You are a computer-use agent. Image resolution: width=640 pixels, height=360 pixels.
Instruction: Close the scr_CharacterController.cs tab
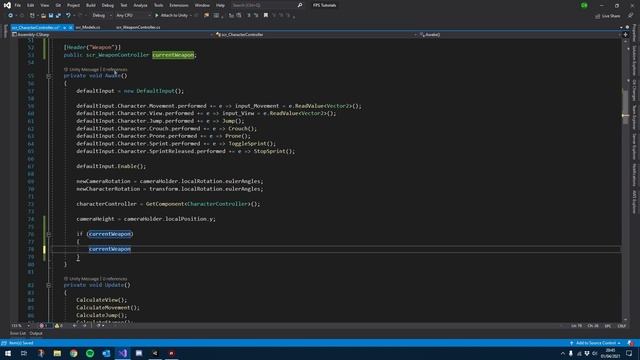(71, 27)
